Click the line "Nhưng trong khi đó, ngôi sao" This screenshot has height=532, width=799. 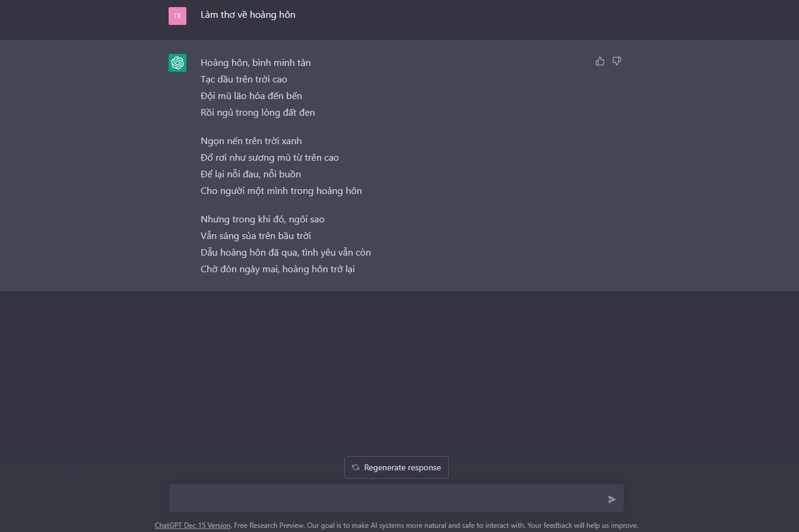262,219
